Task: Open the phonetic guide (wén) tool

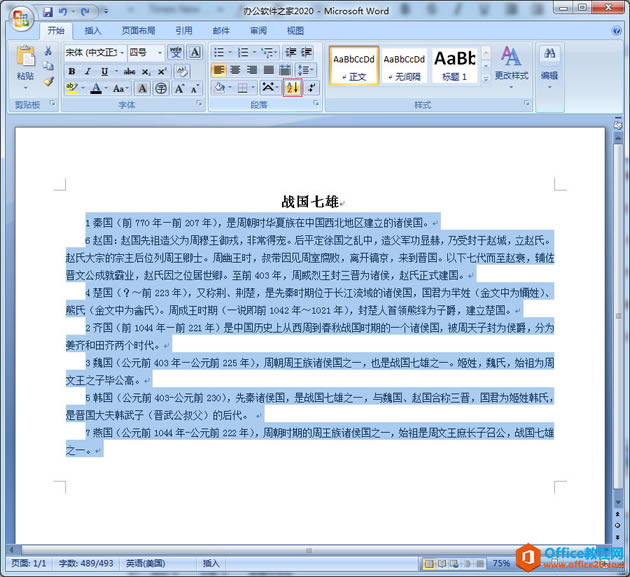Action: [176, 52]
